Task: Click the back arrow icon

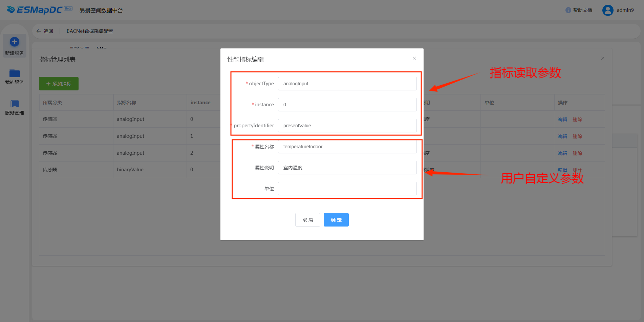Action: (x=39, y=31)
